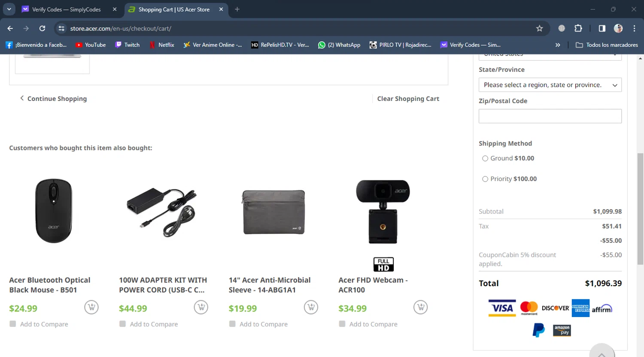Open the Twitch bookmark

coord(128,45)
